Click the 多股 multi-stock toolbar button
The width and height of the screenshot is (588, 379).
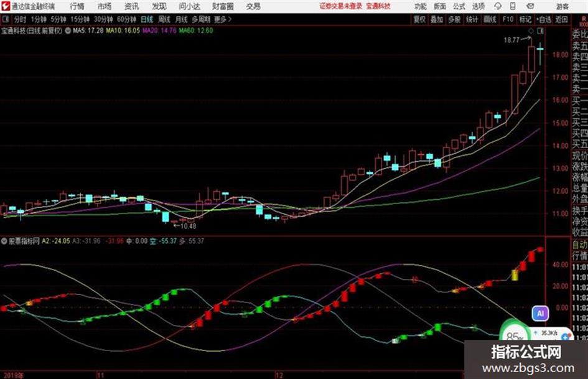pyautogui.click(x=454, y=19)
